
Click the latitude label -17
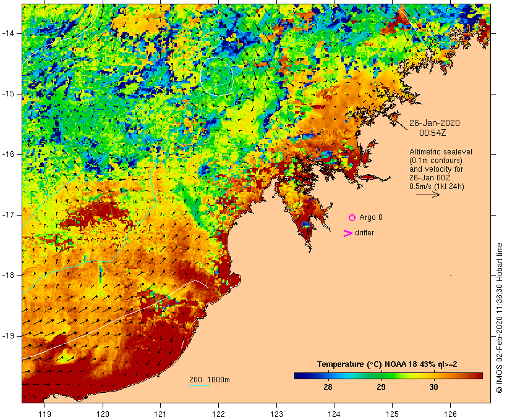pos(8,215)
